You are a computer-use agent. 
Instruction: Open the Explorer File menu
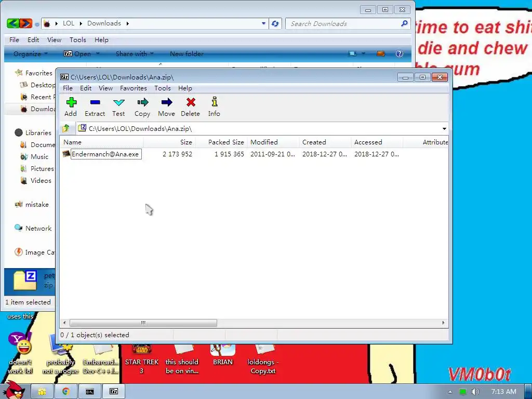(14, 39)
